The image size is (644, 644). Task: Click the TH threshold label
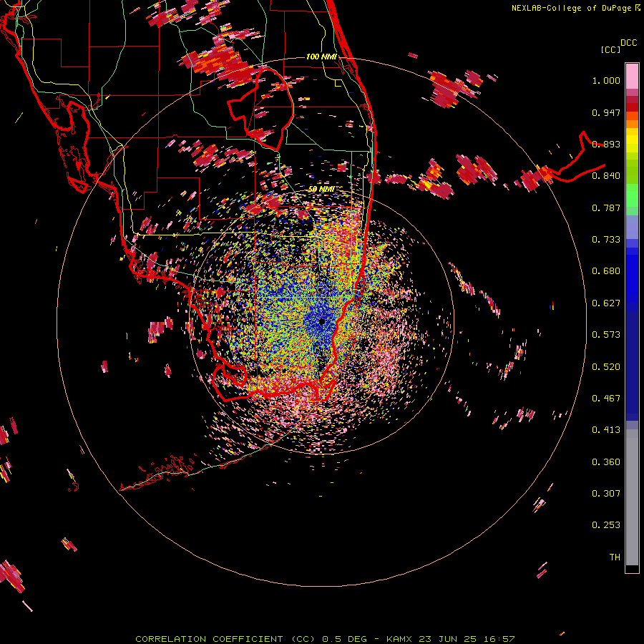pos(615,557)
